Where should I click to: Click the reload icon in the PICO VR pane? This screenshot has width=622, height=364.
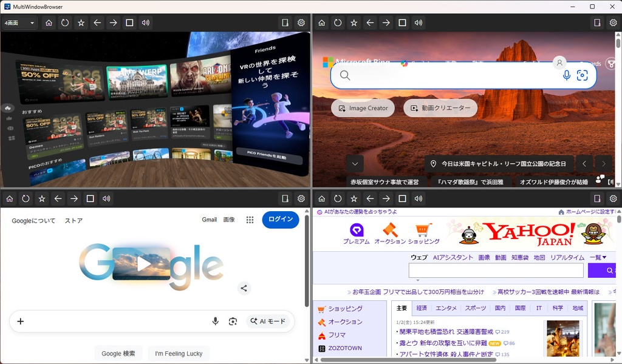pos(64,22)
